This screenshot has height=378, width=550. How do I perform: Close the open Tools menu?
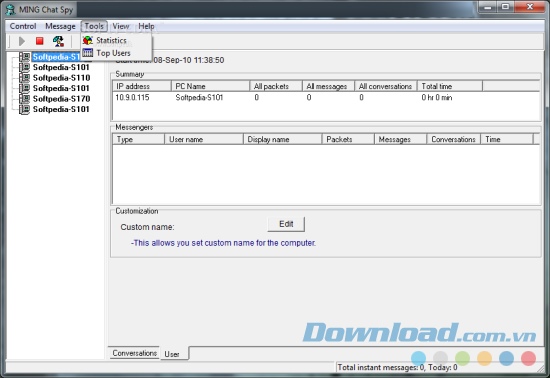94,26
